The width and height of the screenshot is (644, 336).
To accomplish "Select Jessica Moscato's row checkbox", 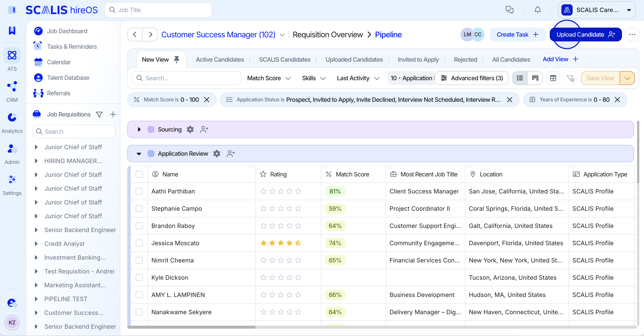I will pos(139,243).
